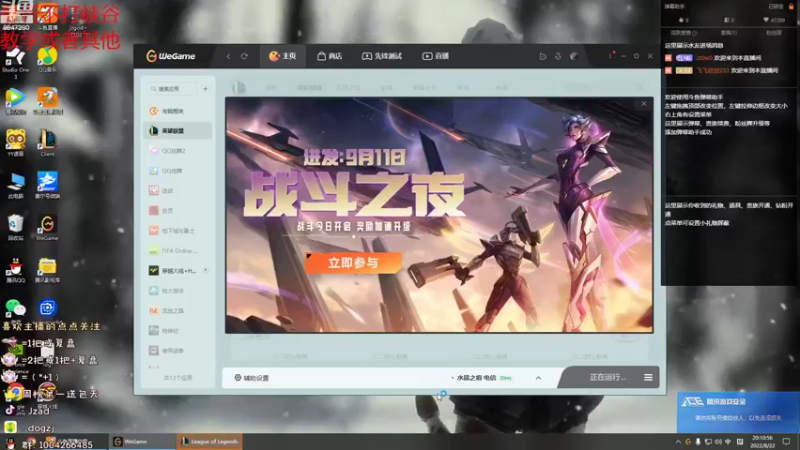Click the avatar icon in WeGame header
Viewport: 800px width, 450px height.
[x=574, y=56]
